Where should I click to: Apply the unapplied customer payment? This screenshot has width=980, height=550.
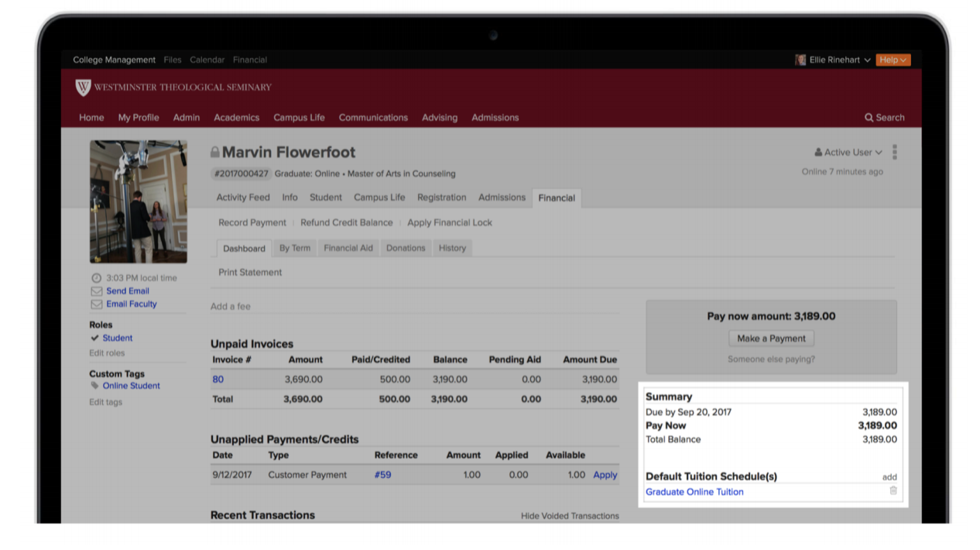pos(605,475)
